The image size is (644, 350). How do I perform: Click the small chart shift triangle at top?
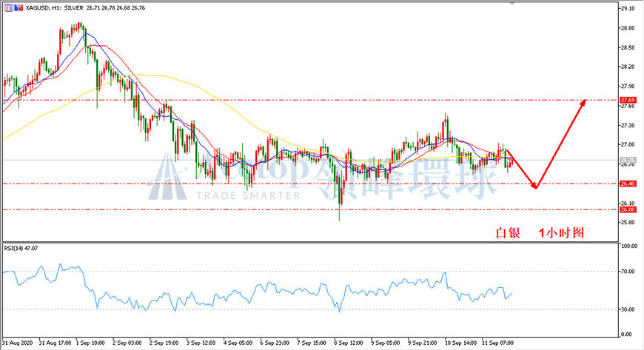pos(511,3)
